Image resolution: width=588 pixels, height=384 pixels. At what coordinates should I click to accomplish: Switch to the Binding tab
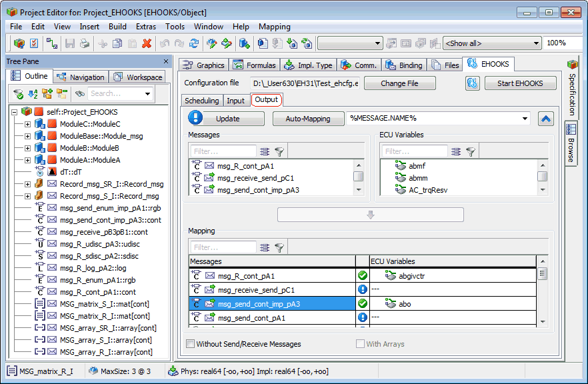click(x=404, y=65)
